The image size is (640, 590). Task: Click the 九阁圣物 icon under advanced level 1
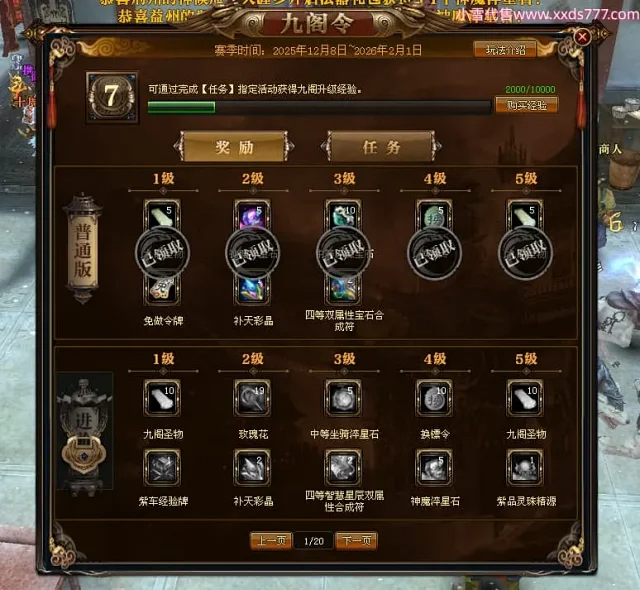pyautogui.click(x=162, y=398)
